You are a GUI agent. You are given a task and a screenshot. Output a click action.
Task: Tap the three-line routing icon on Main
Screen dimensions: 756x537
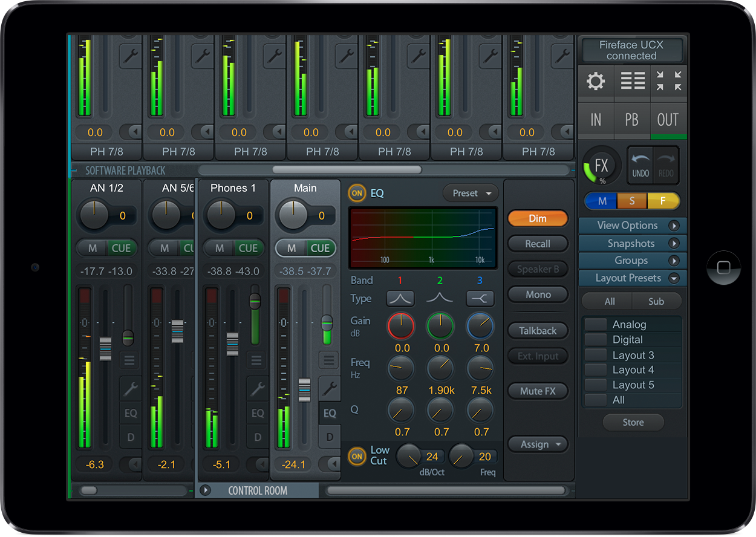pos(328,361)
